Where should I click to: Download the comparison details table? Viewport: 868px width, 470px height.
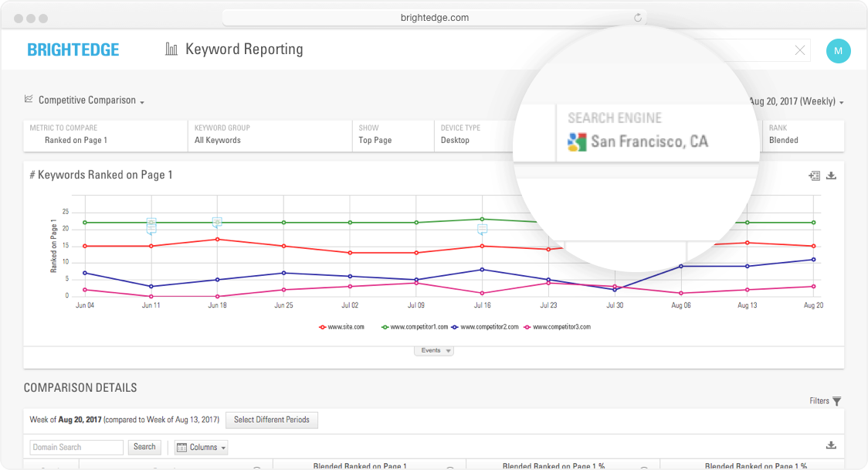tap(831, 445)
